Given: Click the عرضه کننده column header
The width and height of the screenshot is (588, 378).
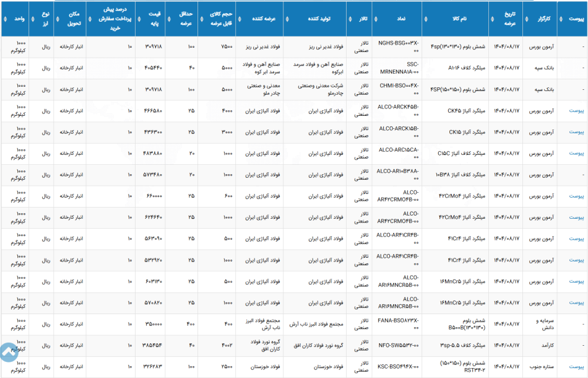Looking at the screenshot, I should 259,19.
